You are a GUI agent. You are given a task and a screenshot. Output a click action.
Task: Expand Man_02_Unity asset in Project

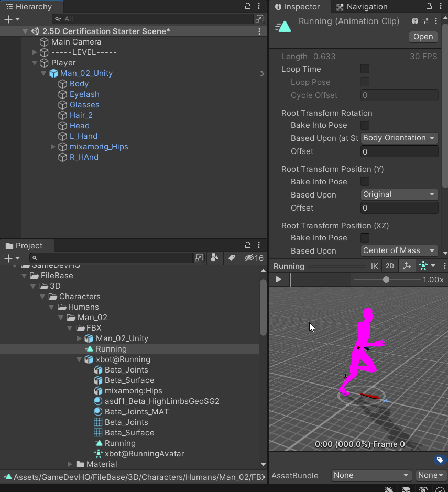pyautogui.click(x=79, y=338)
